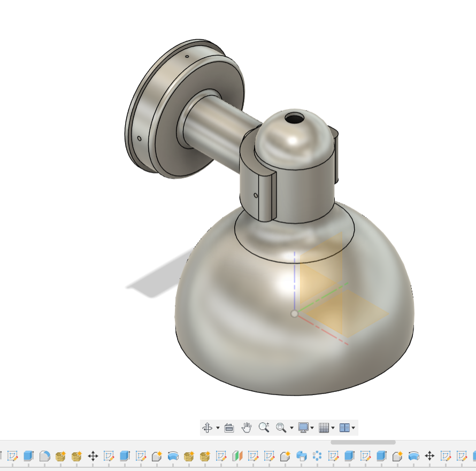Select the leftmost sketch feature in timeline
The height and width of the screenshot is (471, 476).
point(12,456)
